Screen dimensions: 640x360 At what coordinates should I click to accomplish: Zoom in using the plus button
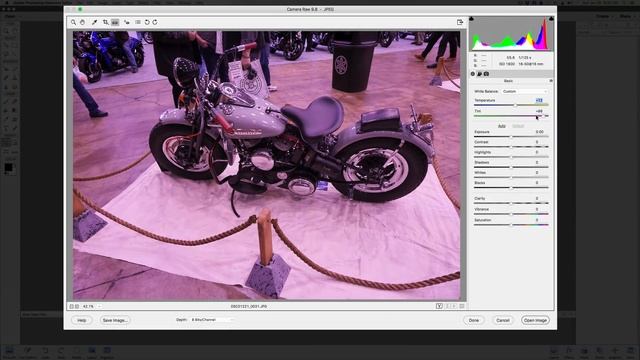pos(77,306)
